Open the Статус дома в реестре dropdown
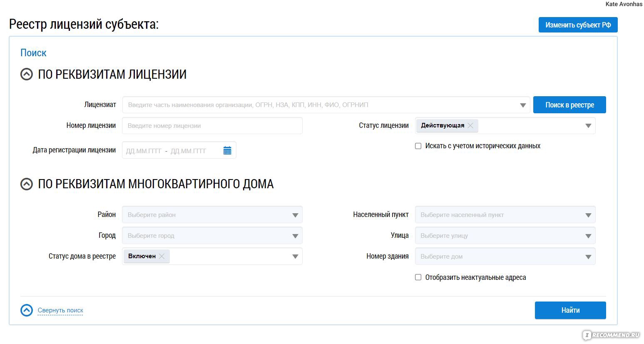Image resolution: width=644 pixels, height=344 pixels. pyautogui.click(x=295, y=257)
